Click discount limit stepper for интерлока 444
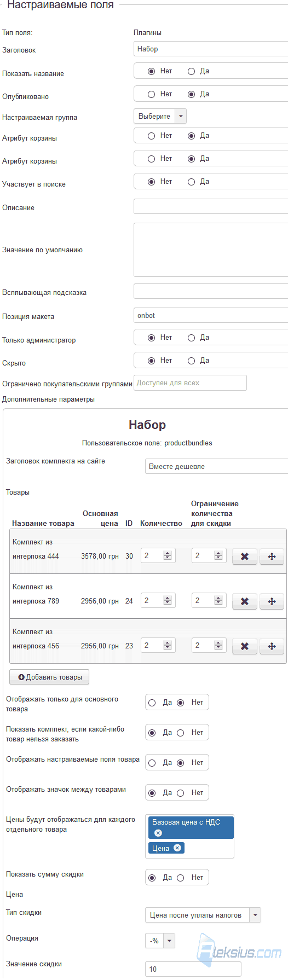The height and width of the screenshot is (980, 288). pyautogui.click(x=218, y=555)
